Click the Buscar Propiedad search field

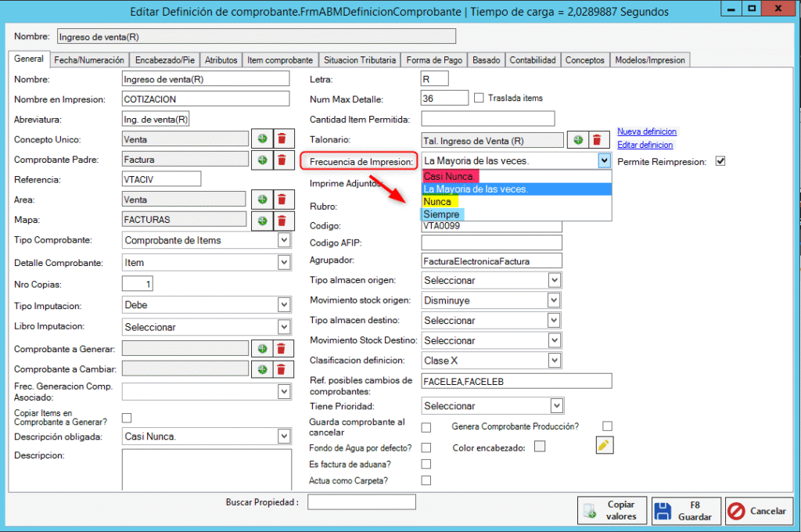coord(361,502)
